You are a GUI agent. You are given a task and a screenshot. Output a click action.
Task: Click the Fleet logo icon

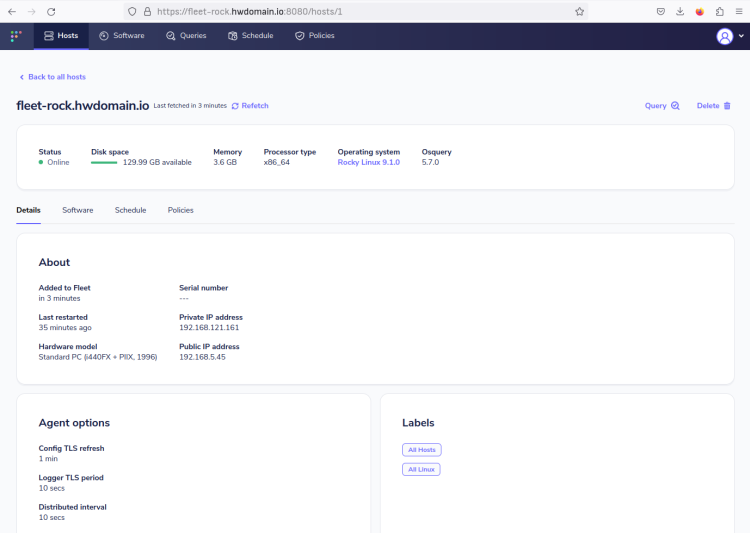pos(16,36)
